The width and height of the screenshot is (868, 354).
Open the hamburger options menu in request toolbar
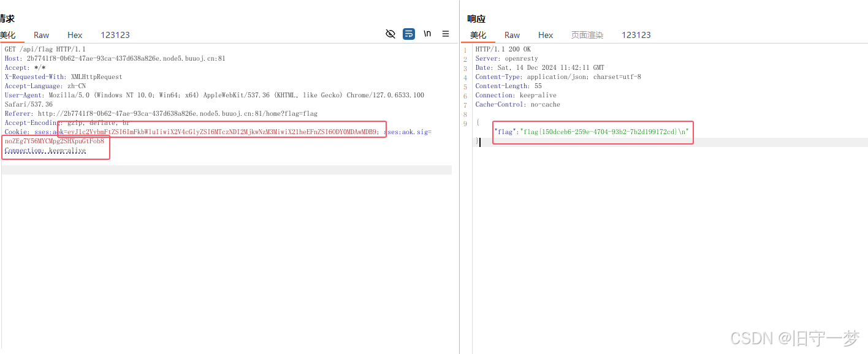click(x=445, y=34)
